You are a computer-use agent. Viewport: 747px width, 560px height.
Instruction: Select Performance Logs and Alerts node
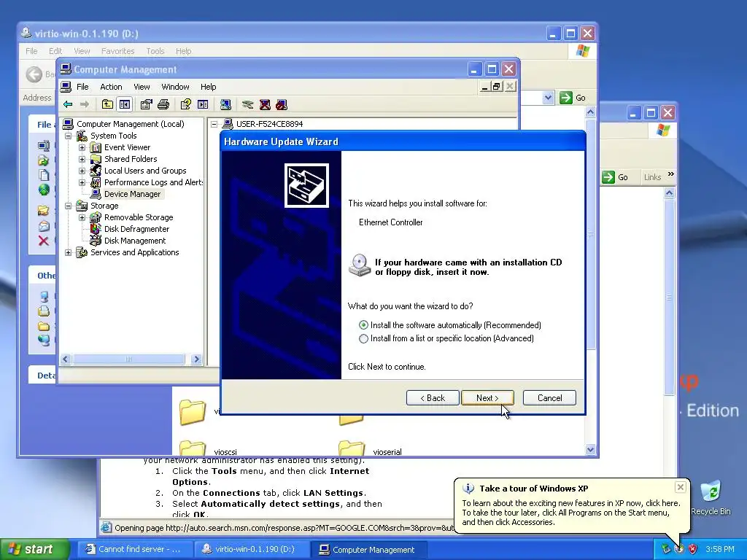pos(153,182)
